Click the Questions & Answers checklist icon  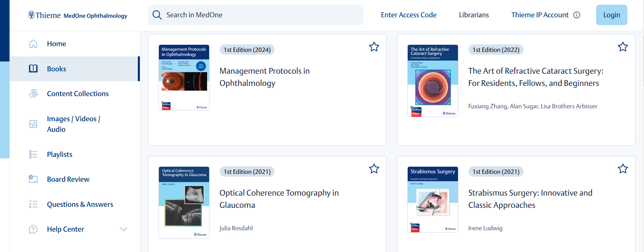pos(33,204)
